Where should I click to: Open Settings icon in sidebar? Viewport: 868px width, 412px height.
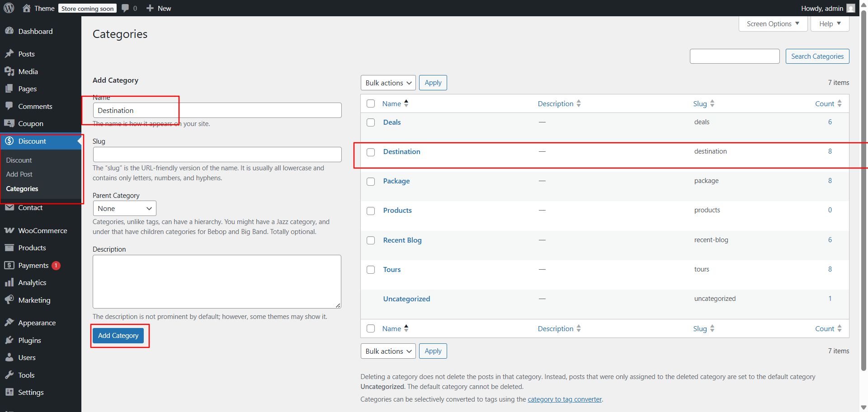[9, 392]
